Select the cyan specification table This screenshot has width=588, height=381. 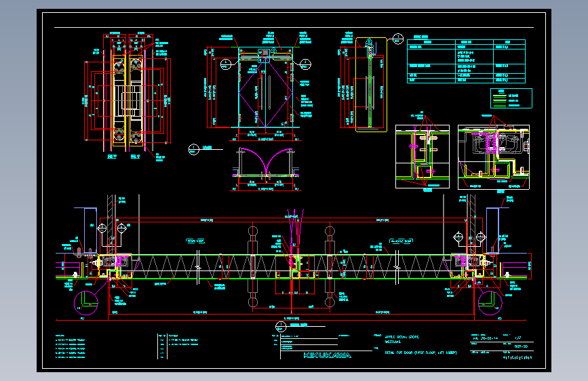pos(466,61)
